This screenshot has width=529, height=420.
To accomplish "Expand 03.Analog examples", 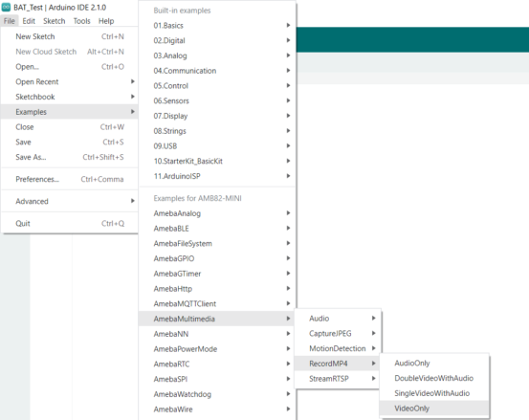I will tap(217, 55).
